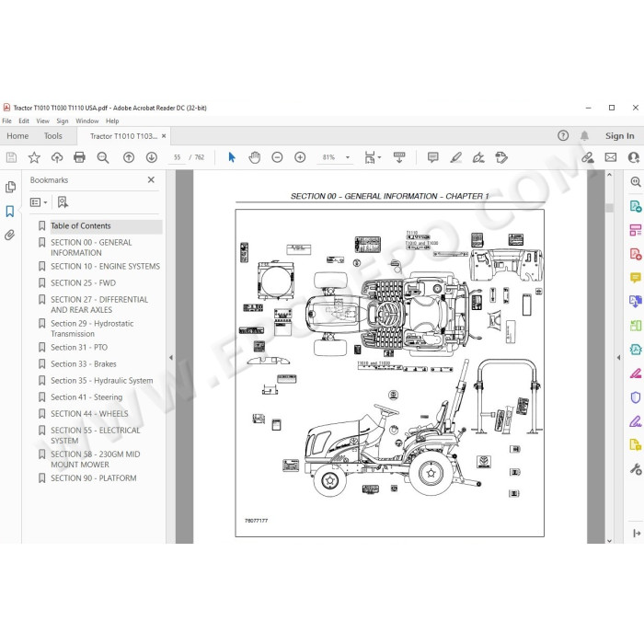Close the Bookmarks panel
644x644 pixels.
pos(151,180)
